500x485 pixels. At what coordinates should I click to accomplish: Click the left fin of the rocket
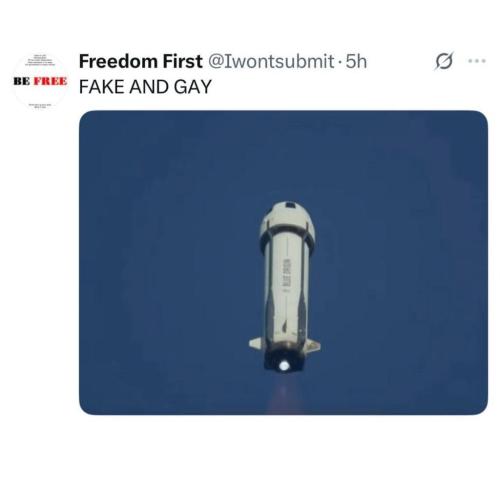point(257,343)
